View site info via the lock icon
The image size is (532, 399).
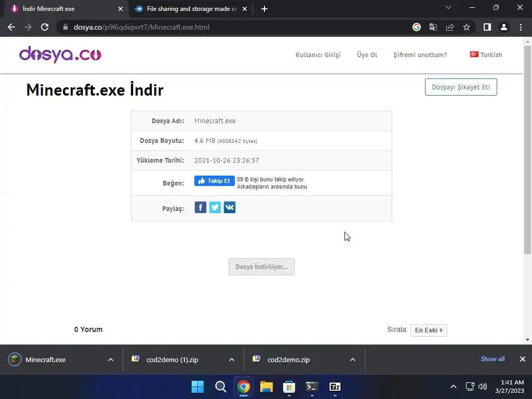[65, 27]
